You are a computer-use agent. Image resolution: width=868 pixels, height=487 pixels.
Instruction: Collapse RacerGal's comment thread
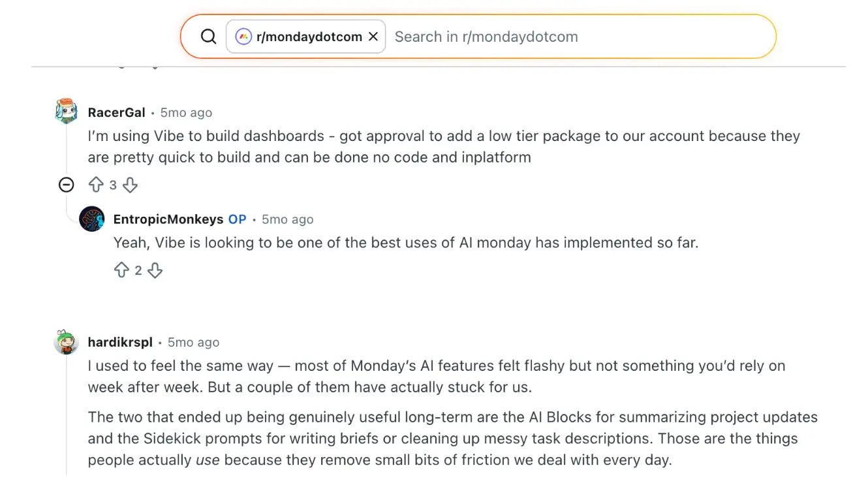pyautogui.click(x=66, y=185)
